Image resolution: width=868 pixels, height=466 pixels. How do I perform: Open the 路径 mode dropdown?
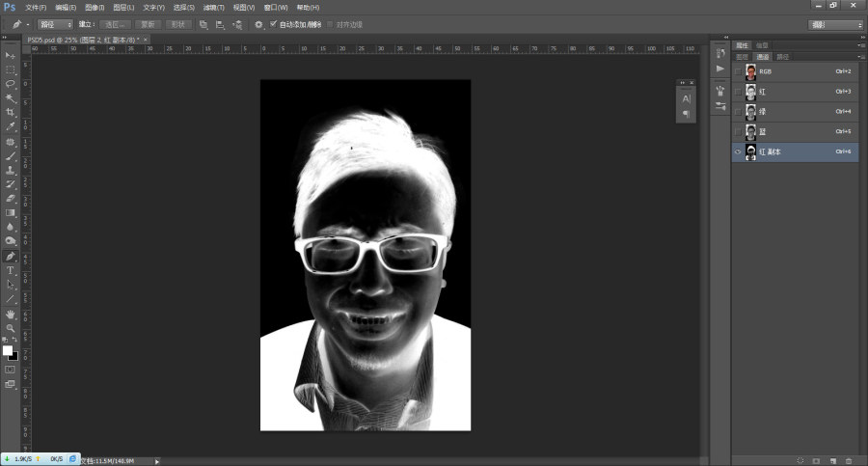pyautogui.click(x=55, y=24)
